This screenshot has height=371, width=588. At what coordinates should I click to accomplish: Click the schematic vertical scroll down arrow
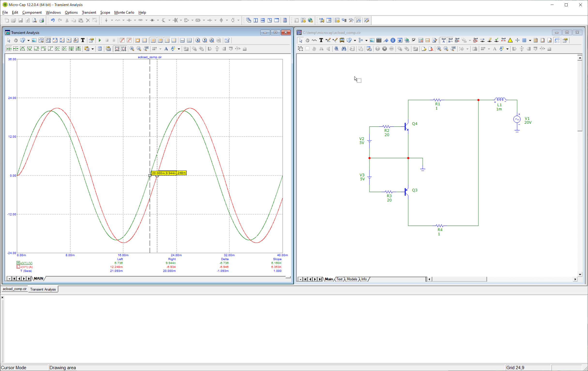pos(580,274)
